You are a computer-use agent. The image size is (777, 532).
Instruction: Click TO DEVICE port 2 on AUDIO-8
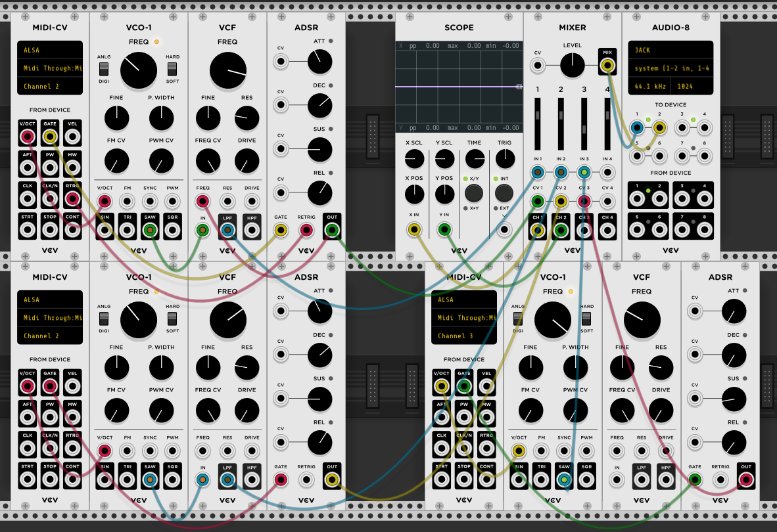pos(659,127)
